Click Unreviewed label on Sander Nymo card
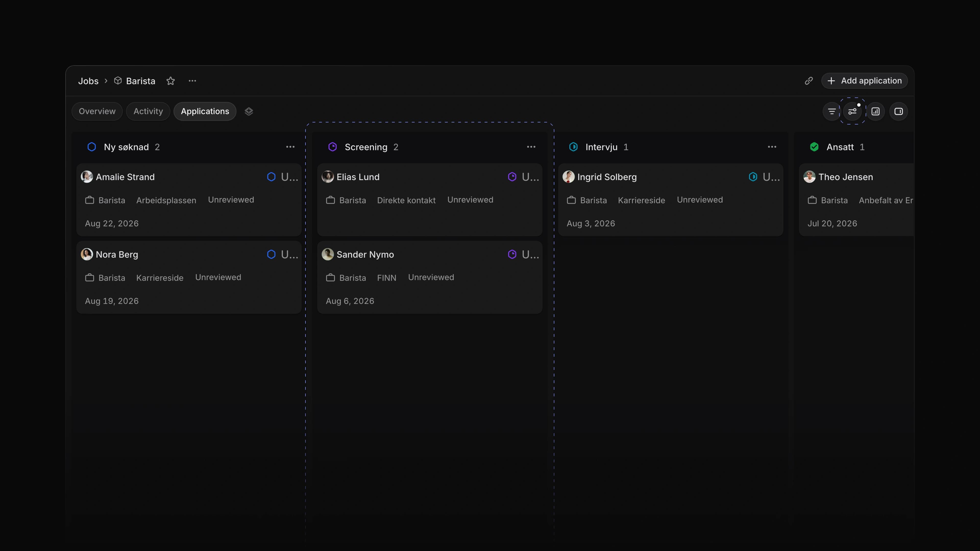 click(x=431, y=277)
